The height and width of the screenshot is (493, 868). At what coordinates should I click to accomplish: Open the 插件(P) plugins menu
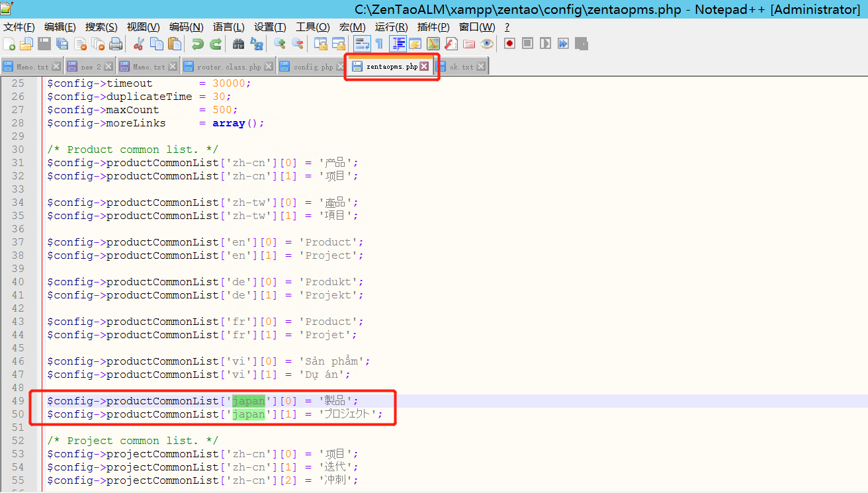click(433, 27)
